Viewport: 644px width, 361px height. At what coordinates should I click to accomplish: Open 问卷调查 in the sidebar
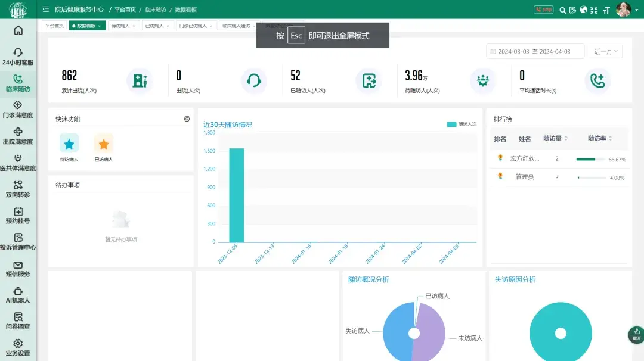[18, 322]
